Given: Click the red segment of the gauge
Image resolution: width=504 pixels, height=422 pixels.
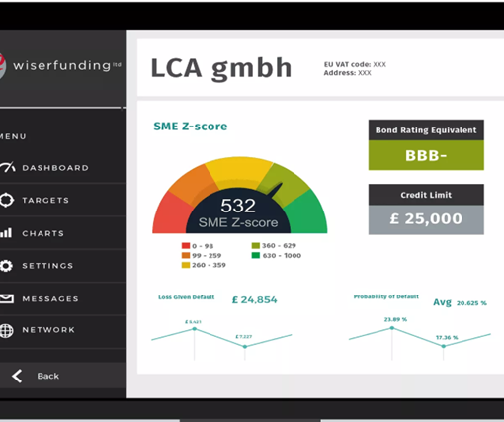Looking at the screenshot, I should [171, 214].
